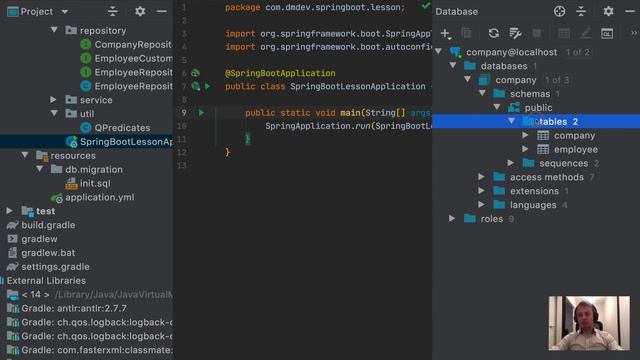
Task: Open the query console icon
Action: (607, 33)
